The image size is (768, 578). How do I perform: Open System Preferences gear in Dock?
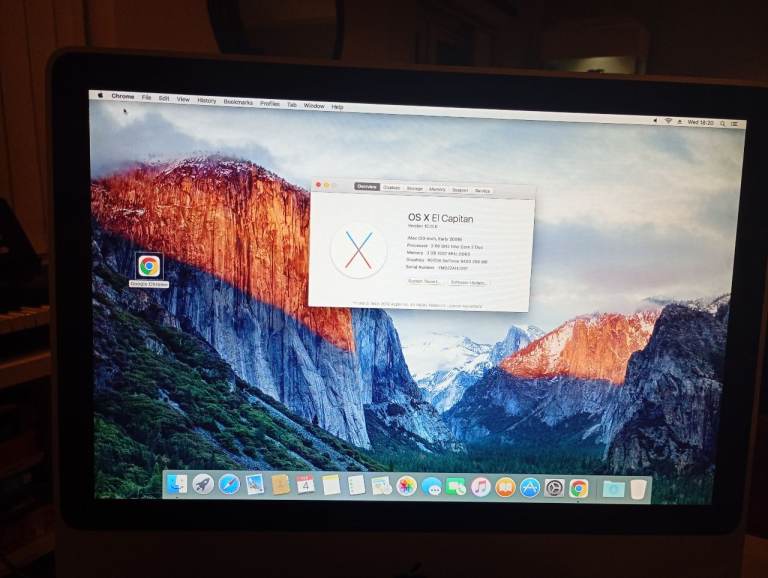[554, 488]
